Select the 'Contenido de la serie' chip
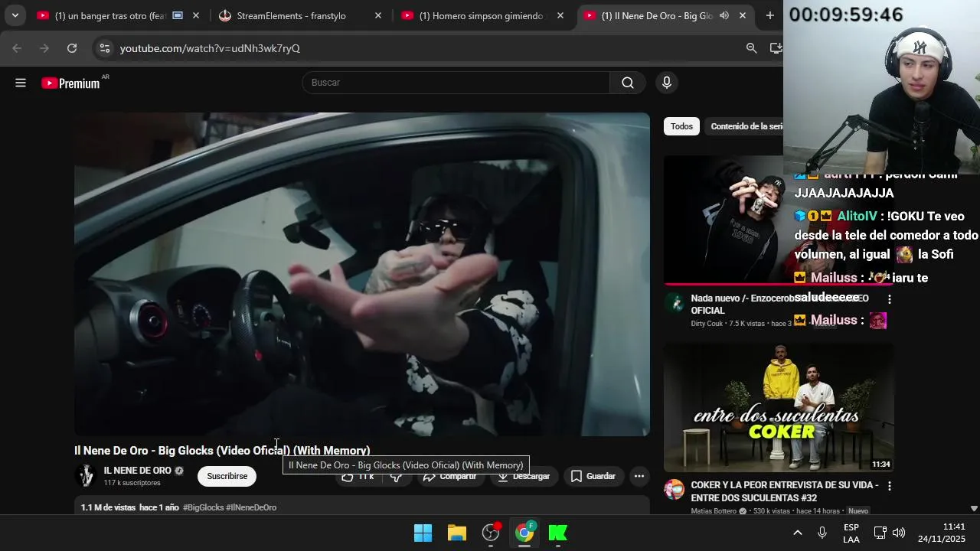Screen dimensions: 980x551 tap(746, 126)
